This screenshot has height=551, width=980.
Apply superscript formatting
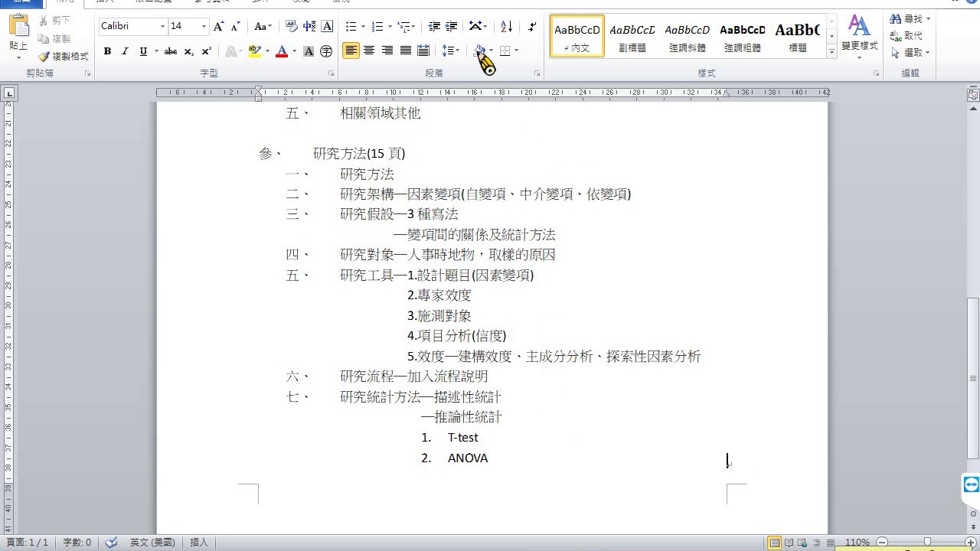(207, 51)
